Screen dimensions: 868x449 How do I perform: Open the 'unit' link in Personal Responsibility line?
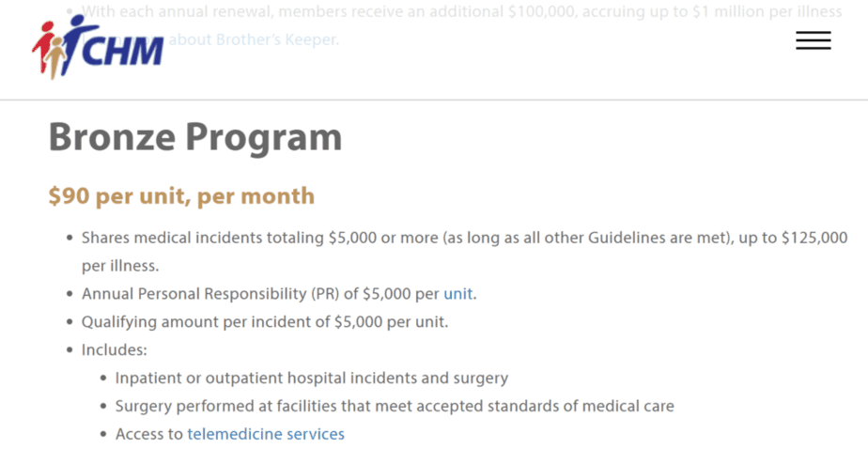[x=458, y=293]
